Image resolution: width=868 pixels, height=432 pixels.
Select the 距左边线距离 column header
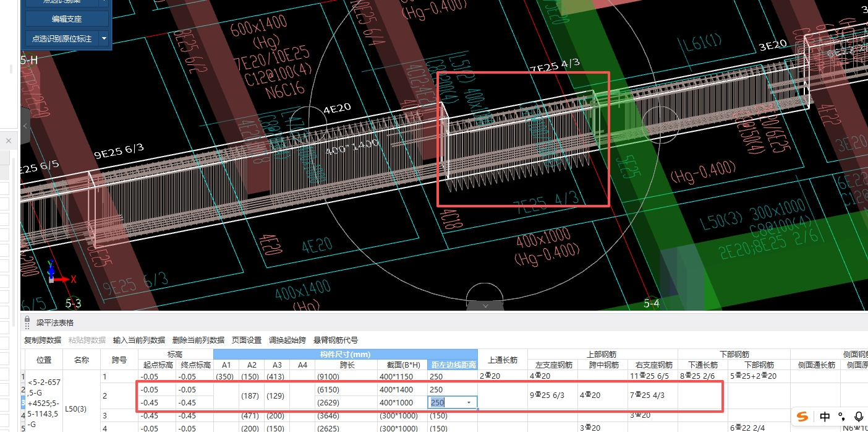(453, 365)
